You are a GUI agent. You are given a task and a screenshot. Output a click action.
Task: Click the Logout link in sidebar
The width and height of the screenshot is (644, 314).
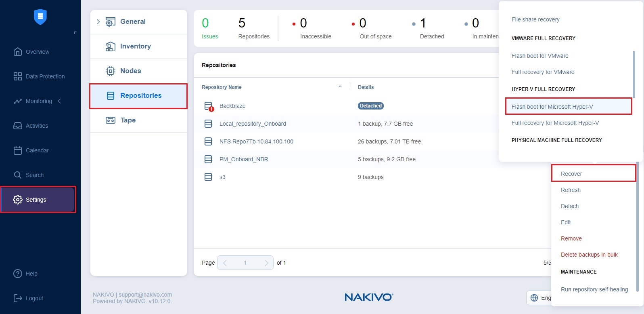coord(34,298)
